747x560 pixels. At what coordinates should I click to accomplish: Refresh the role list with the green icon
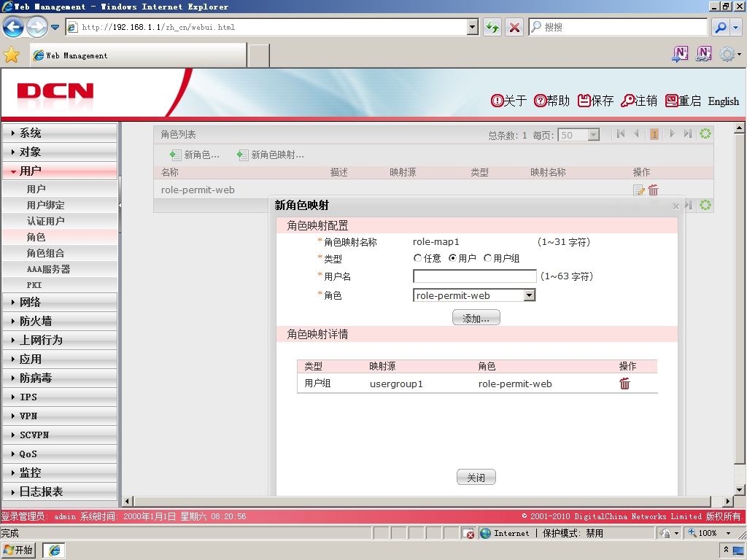pos(705,134)
